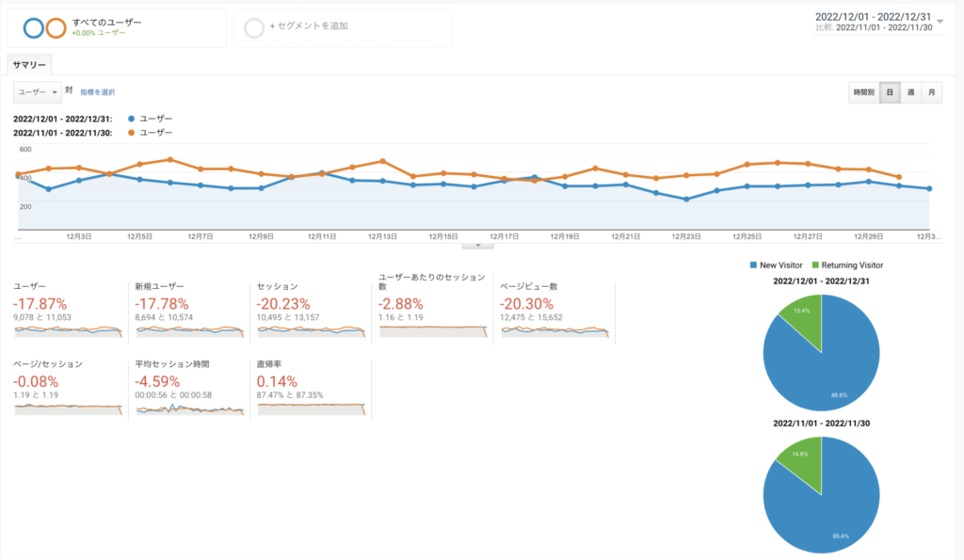
Task: Open the date range picker dropdown arrow
Action: coord(940,22)
